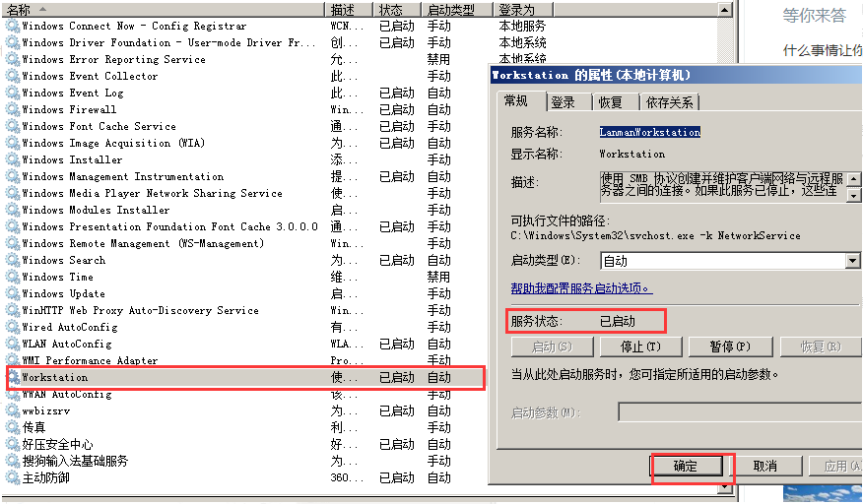
Task: Select the Workstation service row
Action: coord(245,377)
